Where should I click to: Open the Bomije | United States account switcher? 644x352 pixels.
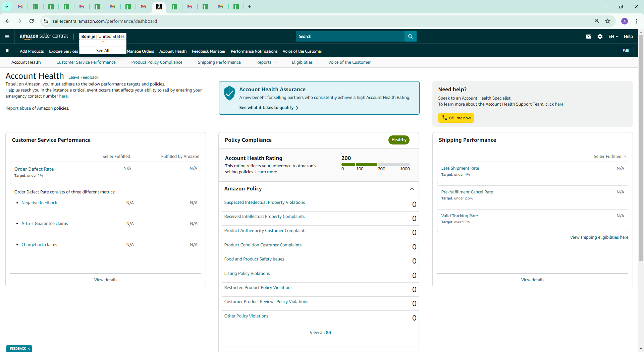click(x=103, y=37)
